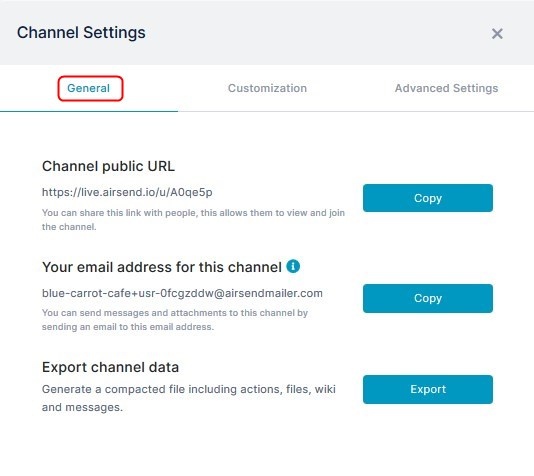Export the channel data
Screen dimensions: 534x476
click(x=428, y=390)
